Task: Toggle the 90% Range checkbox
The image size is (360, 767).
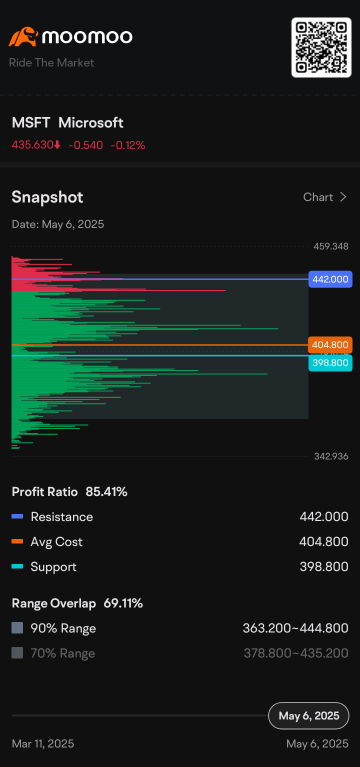Action: tap(17, 628)
